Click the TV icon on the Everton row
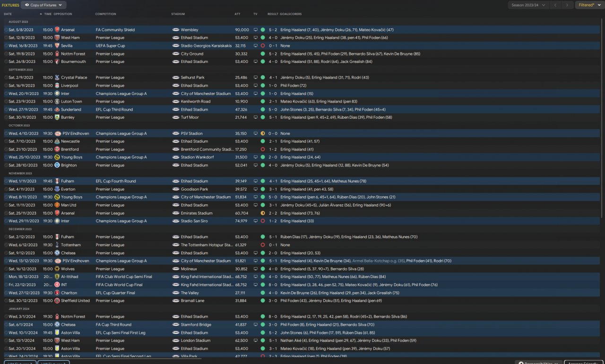This screenshot has width=605, height=364. tap(256, 189)
